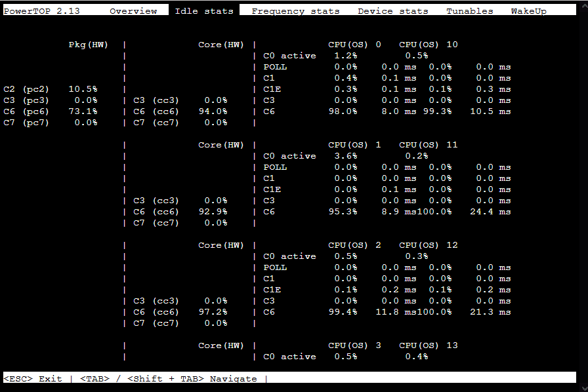Click the C6 (cc6) 97.2% entry
This screenshot has height=392, width=588.
click(180, 312)
